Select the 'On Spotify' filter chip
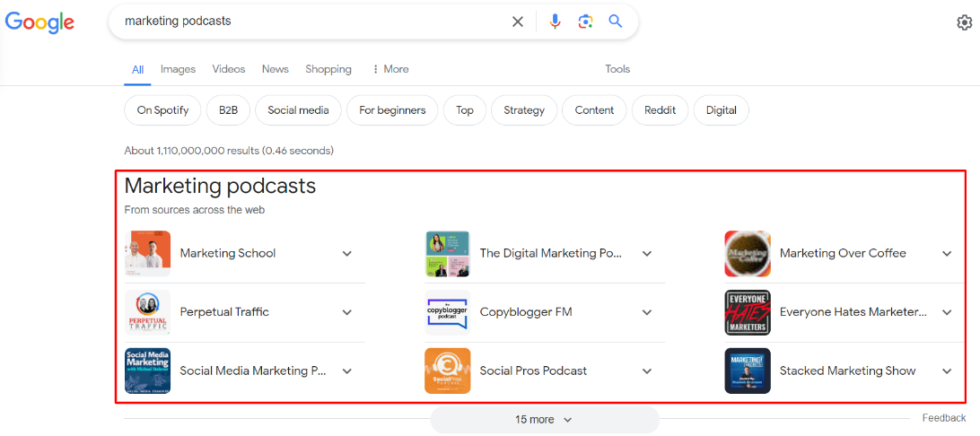The height and width of the screenshot is (436, 980). click(x=162, y=110)
